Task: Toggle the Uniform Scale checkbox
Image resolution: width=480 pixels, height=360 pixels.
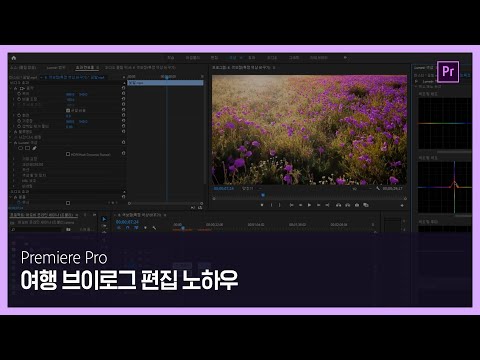Action: pos(68,110)
